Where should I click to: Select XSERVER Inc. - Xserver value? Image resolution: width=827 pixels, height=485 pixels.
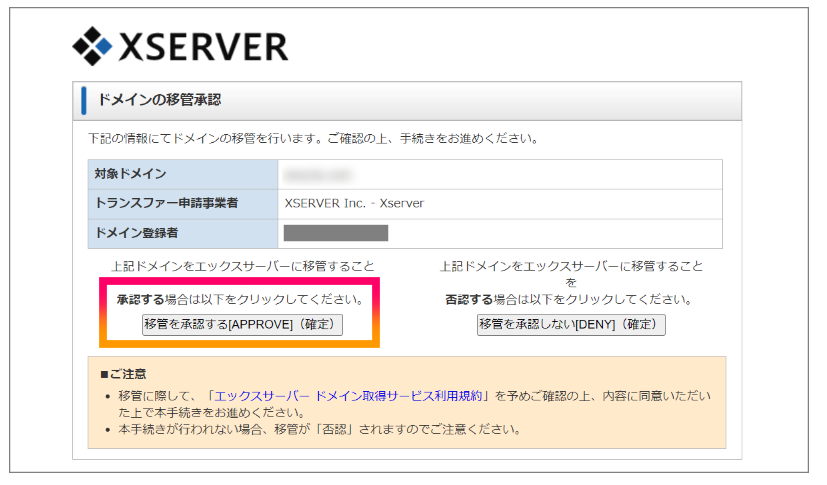click(x=354, y=203)
